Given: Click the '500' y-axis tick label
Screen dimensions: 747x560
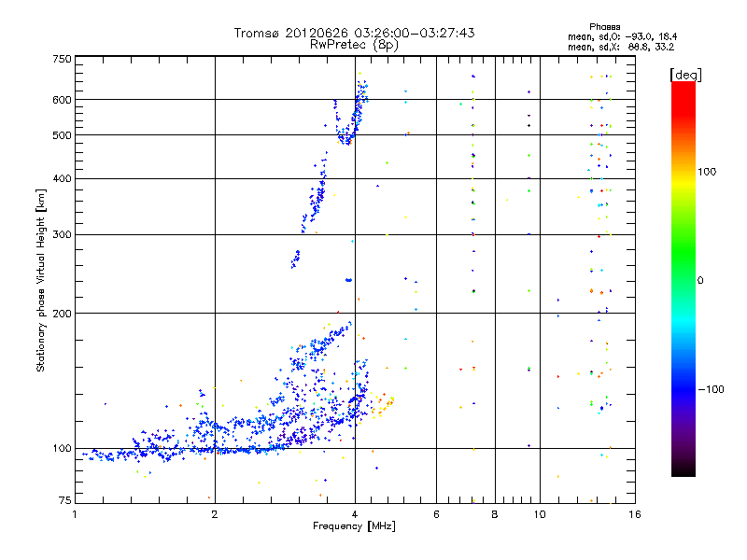Looking at the screenshot, I should click(x=62, y=135).
